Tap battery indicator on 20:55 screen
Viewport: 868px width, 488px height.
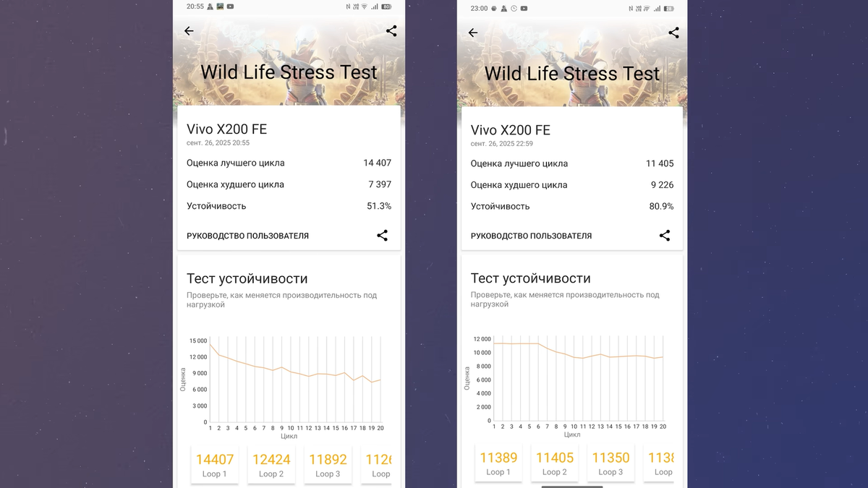click(x=387, y=7)
